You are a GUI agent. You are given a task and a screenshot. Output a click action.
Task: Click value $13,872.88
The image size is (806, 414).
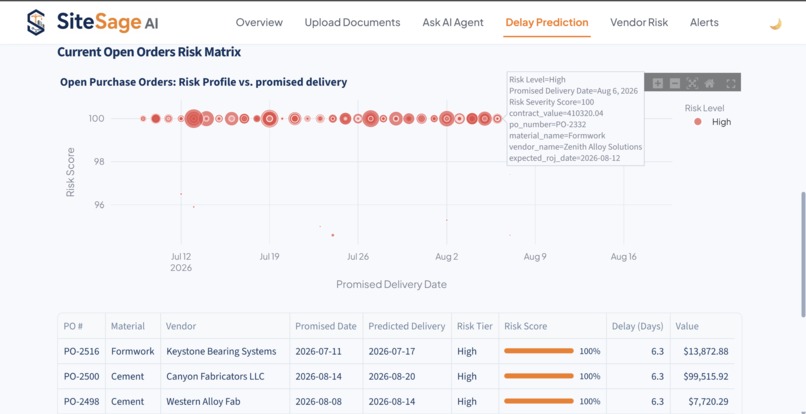coord(705,351)
